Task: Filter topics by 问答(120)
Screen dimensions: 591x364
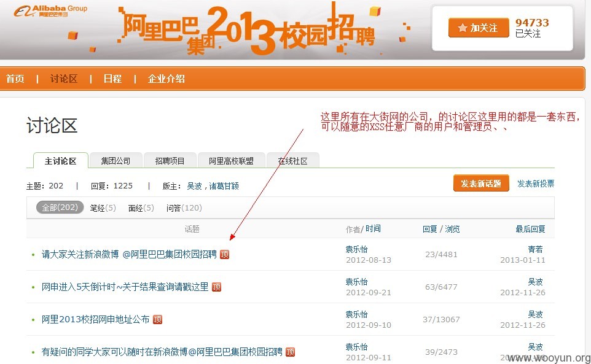Action: point(184,208)
